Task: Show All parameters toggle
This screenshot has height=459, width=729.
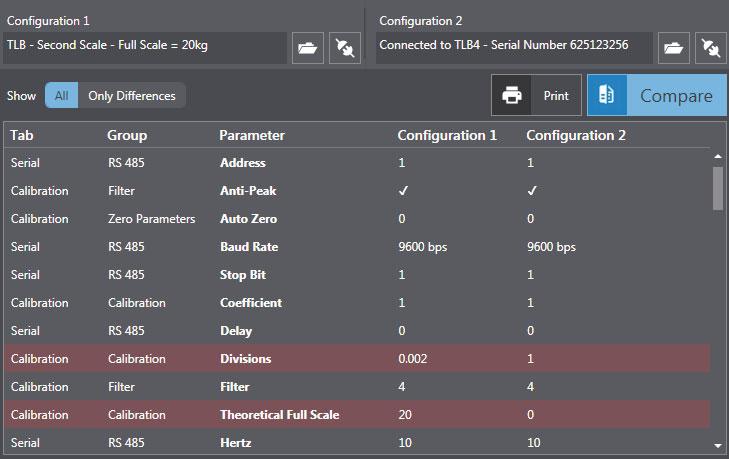Action: click(x=61, y=96)
